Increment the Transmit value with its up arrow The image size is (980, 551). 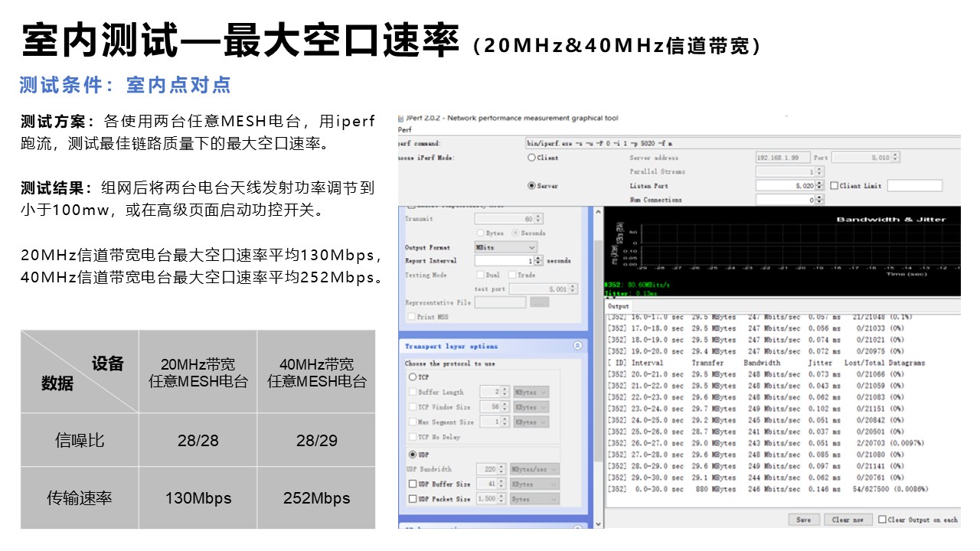pyautogui.click(x=537, y=216)
